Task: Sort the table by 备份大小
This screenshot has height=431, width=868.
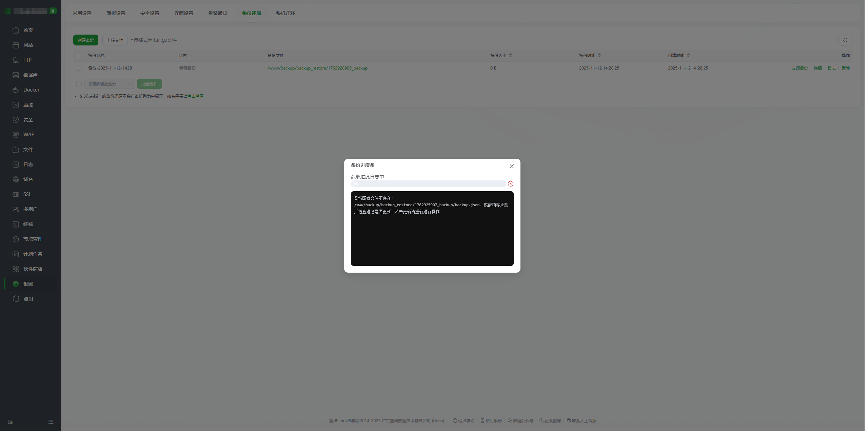Action: pos(511,55)
